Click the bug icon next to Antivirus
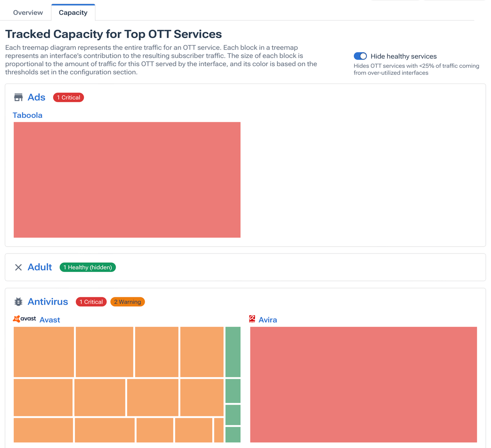Image resolution: width=491 pixels, height=448 pixels. click(x=18, y=301)
